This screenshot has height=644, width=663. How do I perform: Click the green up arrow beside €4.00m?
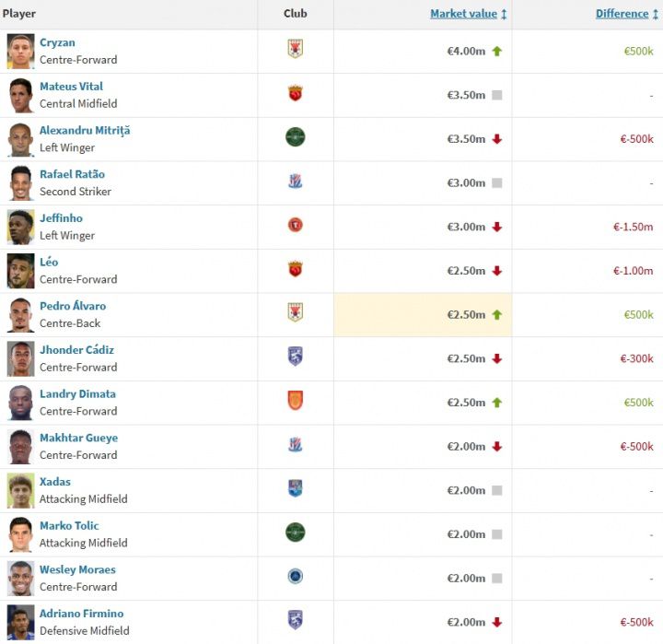(x=497, y=52)
